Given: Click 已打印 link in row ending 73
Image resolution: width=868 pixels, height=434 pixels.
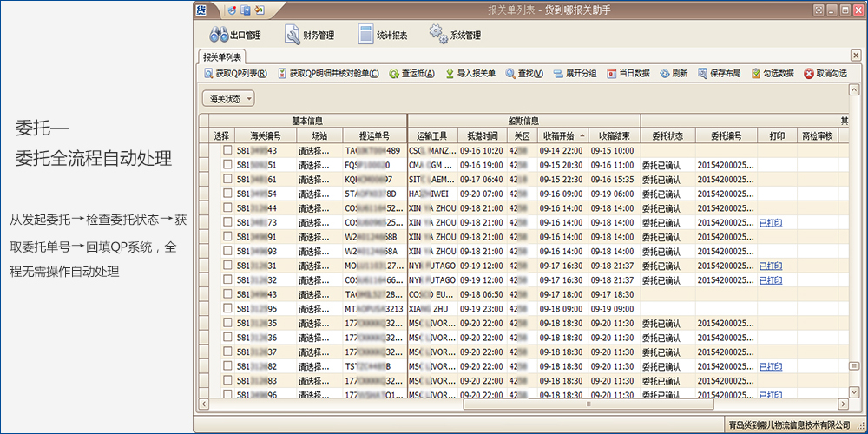Looking at the screenshot, I should (771, 222).
